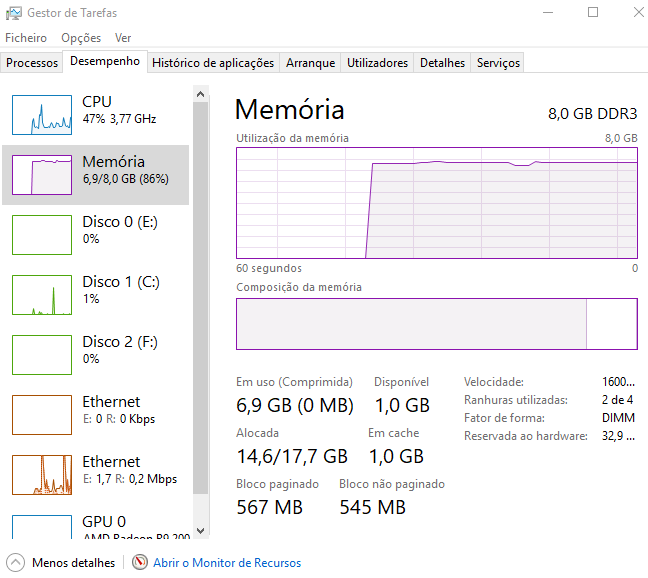Viewport: 648px width, 578px height.
Task: Click the Em cache 1,0 GB value
Action: (396, 457)
